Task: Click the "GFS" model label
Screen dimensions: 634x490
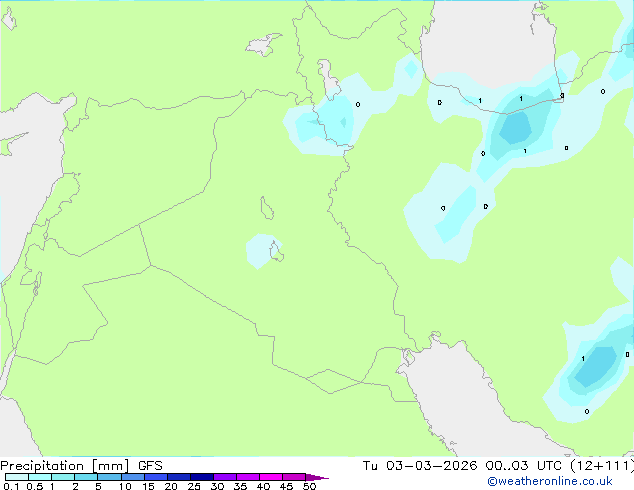Action: coord(150,466)
